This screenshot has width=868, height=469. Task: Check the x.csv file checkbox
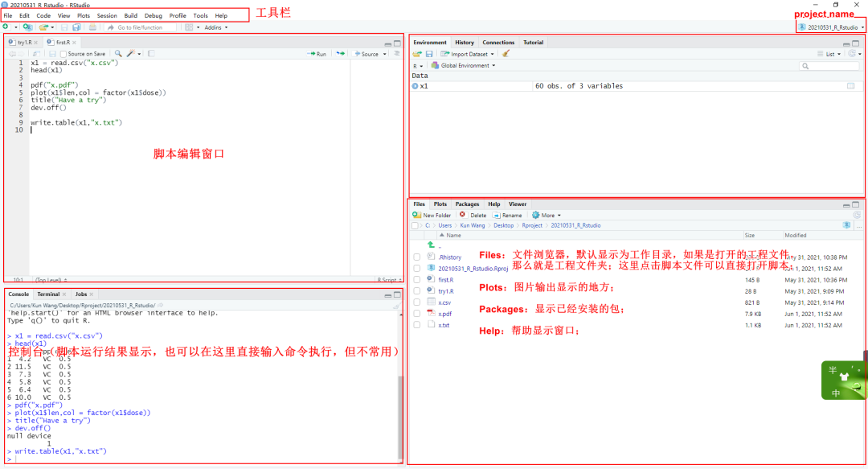417,302
